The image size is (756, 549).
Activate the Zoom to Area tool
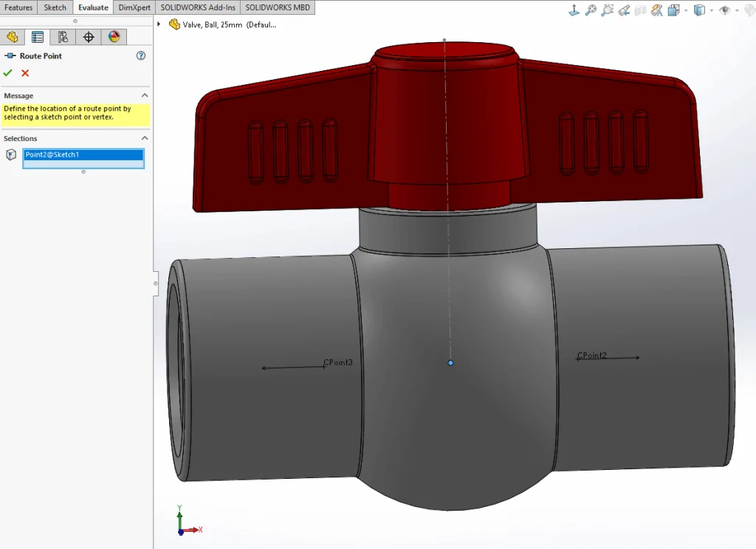click(x=607, y=10)
